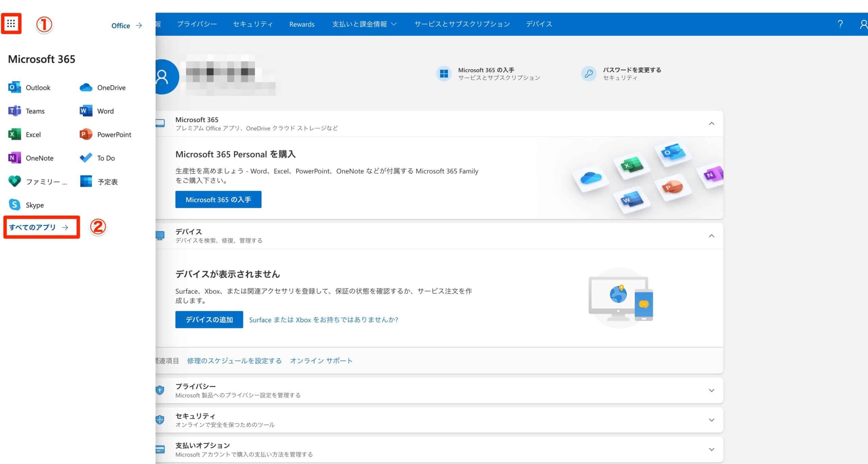Open the 支払いと課金情報 dropdown
The width and height of the screenshot is (868, 464).
pyautogui.click(x=364, y=24)
